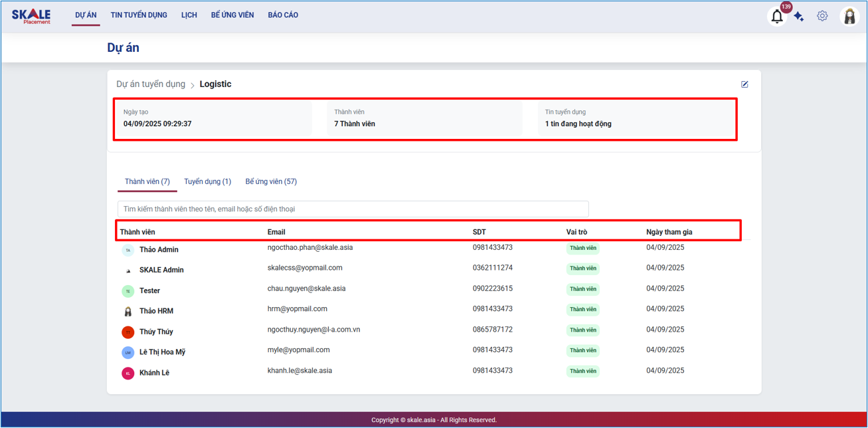
Task: Click Khánh Lê's avatar icon
Action: pos(128,374)
